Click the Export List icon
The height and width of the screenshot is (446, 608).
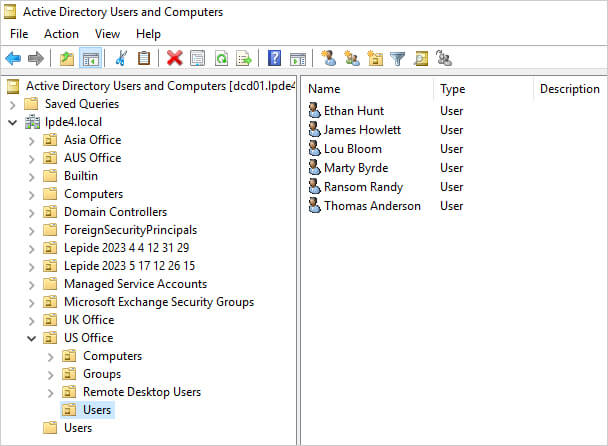click(244, 59)
